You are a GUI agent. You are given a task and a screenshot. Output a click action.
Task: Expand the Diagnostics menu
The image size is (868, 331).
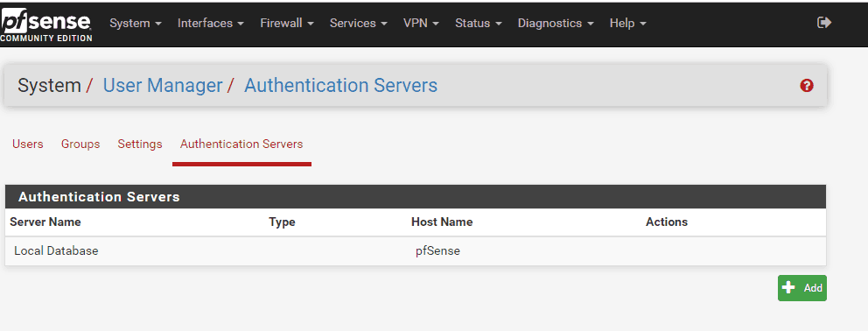coord(556,24)
